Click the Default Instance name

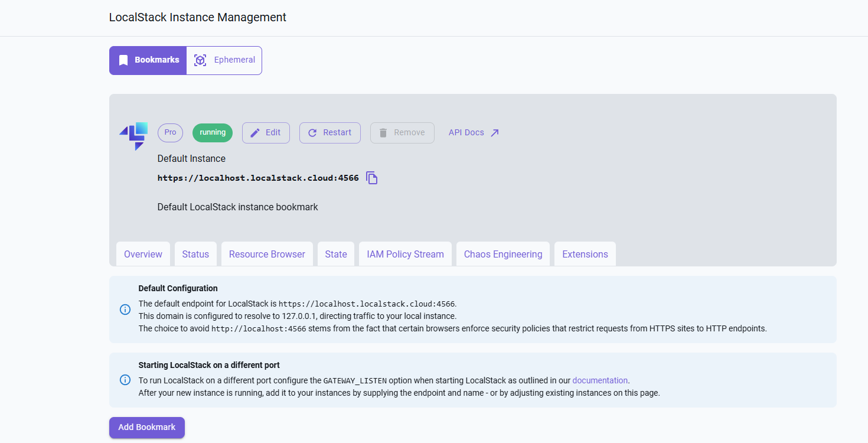click(191, 159)
